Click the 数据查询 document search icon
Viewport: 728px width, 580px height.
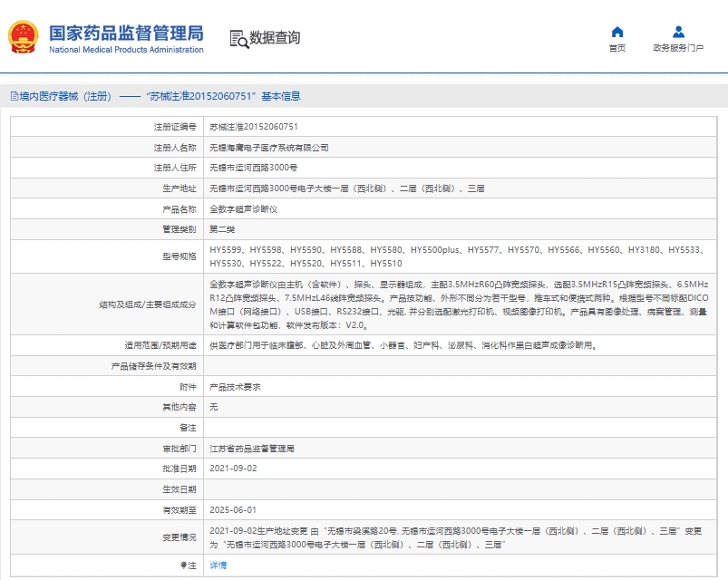pos(239,39)
